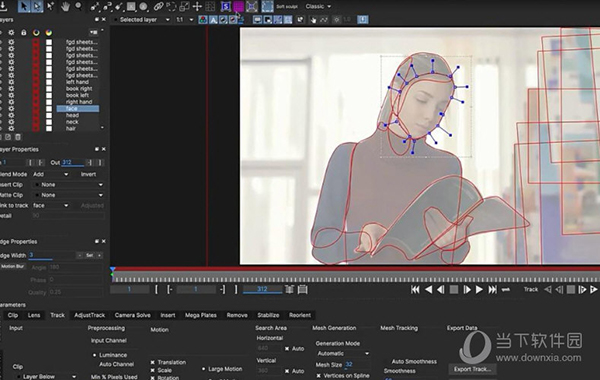Open the Blend Mode Add dropdown
The width and height of the screenshot is (600, 380).
tap(51, 174)
